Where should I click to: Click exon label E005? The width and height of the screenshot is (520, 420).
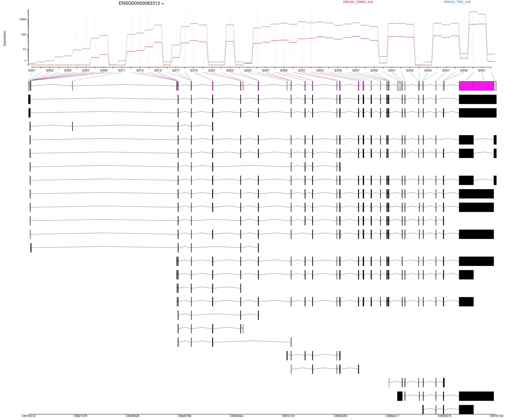tap(68, 71)
